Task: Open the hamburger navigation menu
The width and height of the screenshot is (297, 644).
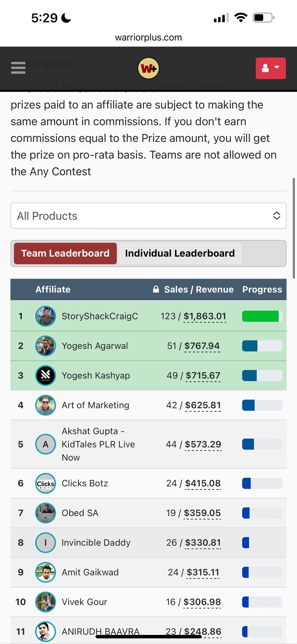Action: (x=18, y=68)
